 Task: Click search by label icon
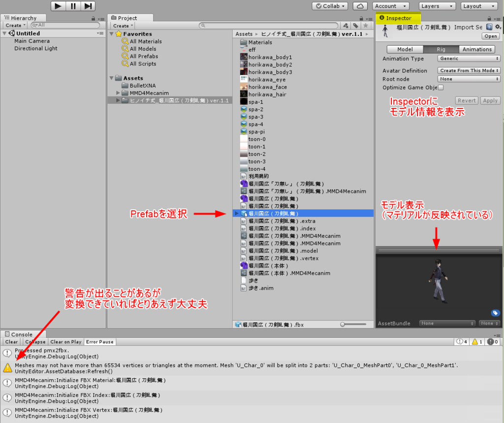[x=355, y=26]
